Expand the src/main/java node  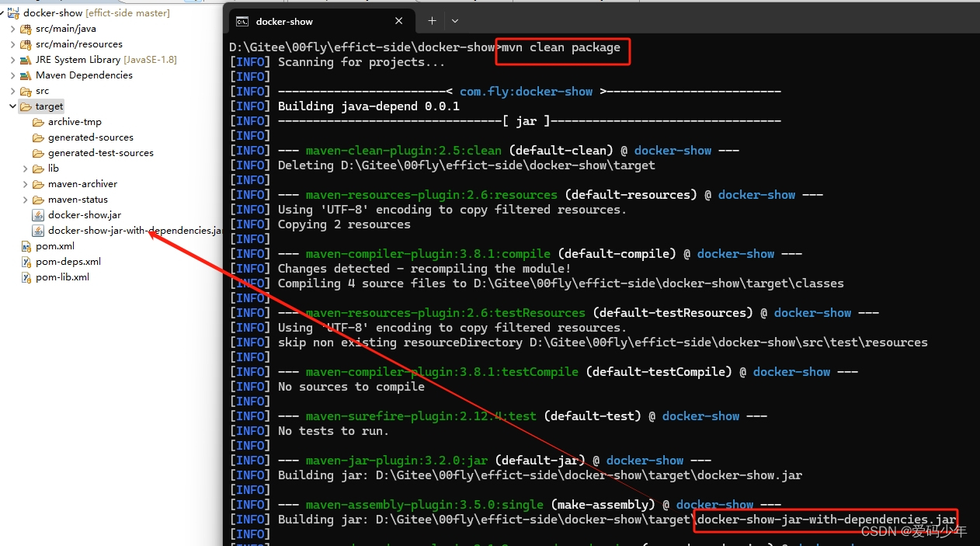(13, 29)
